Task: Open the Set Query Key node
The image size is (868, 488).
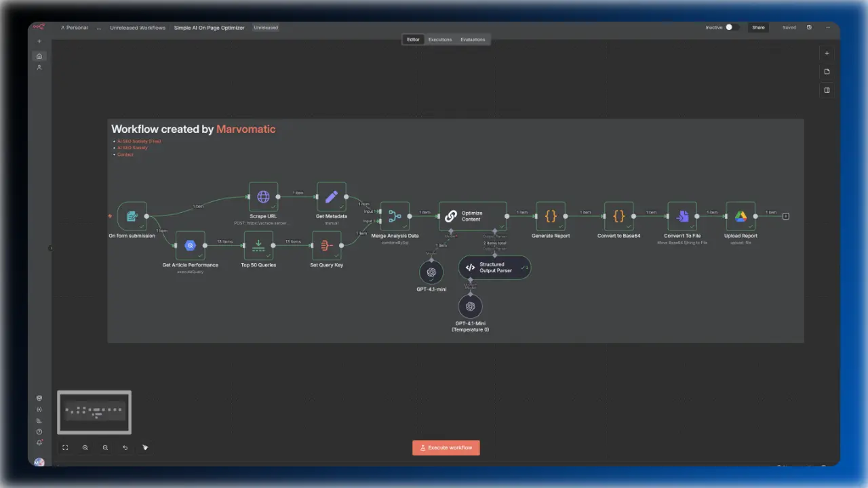Action: [x=326, y=245]
